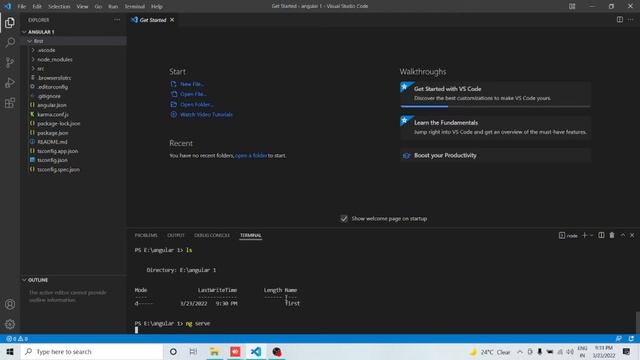Select the Terminal panel tab

251,236
